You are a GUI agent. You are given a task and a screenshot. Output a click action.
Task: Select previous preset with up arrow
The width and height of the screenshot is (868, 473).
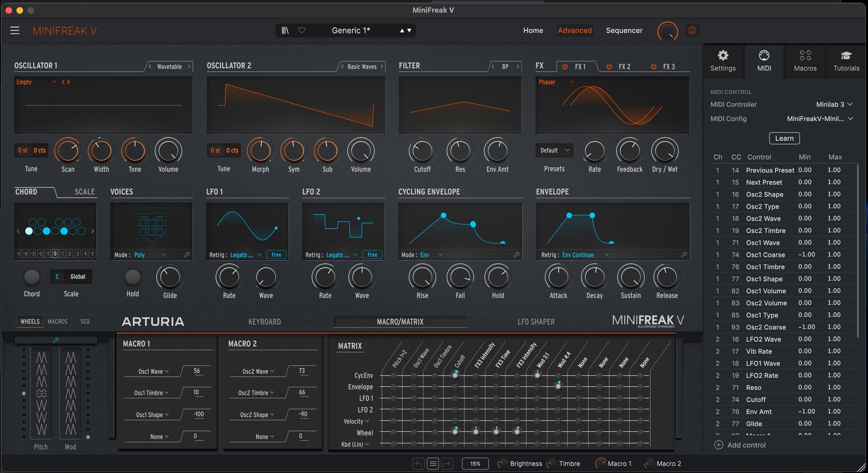click(x=402, y=30)
